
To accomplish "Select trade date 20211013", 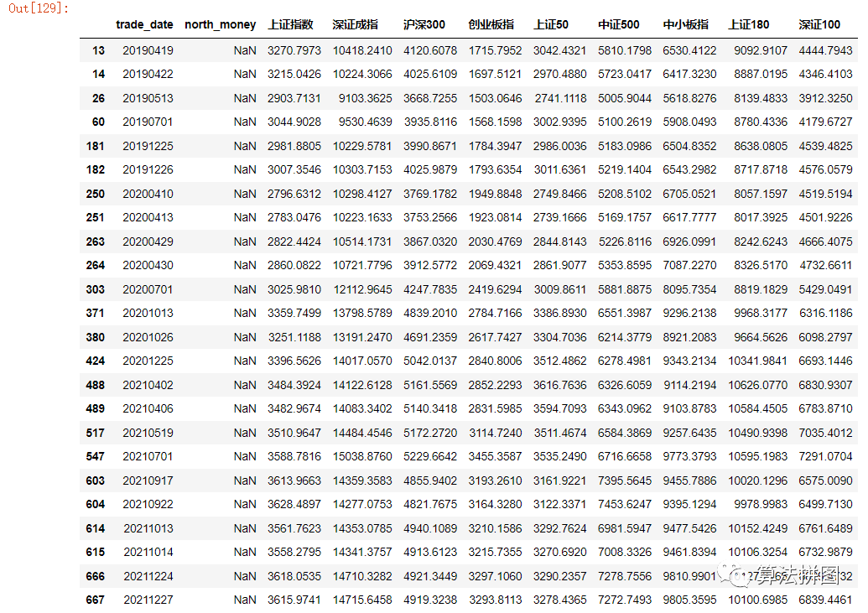I will (148, 529).
